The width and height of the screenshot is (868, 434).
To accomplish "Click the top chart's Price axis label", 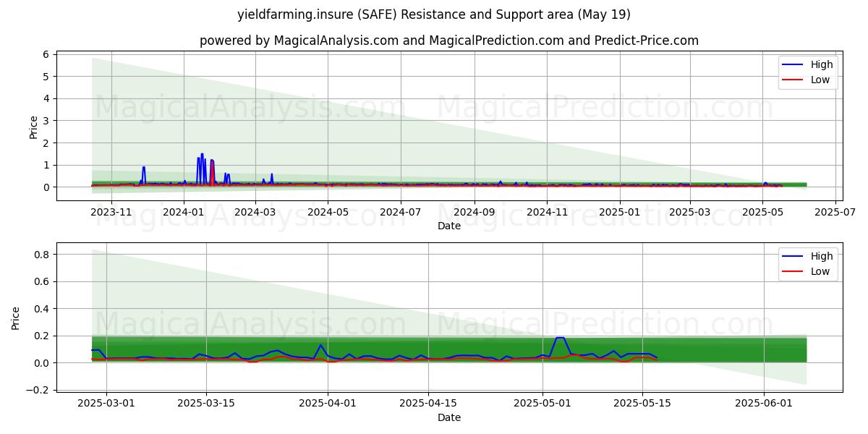I will (33, 127).
